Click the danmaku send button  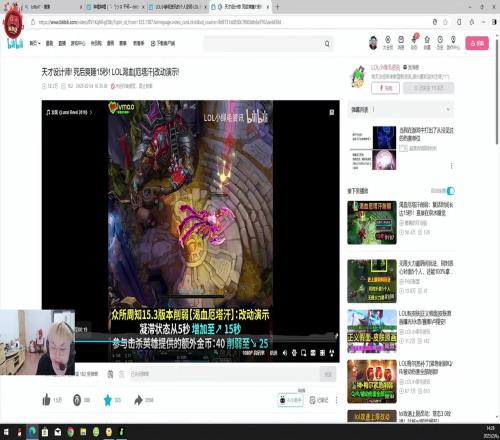pos(328,374)
